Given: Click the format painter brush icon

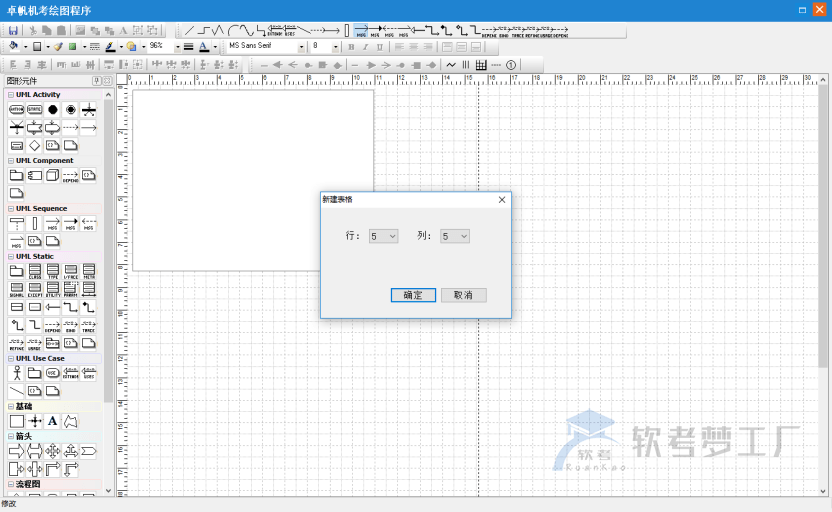Looking at the screenshot, I should pos(58,47).
